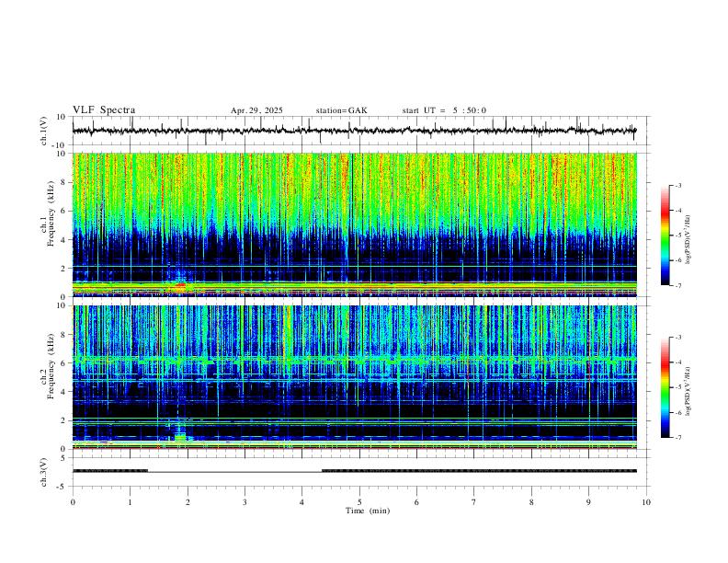Screen dimensions: 728x563
Task: Click the ch.2 color bar log(PSD) label
Action: click(x=688, y=391)
